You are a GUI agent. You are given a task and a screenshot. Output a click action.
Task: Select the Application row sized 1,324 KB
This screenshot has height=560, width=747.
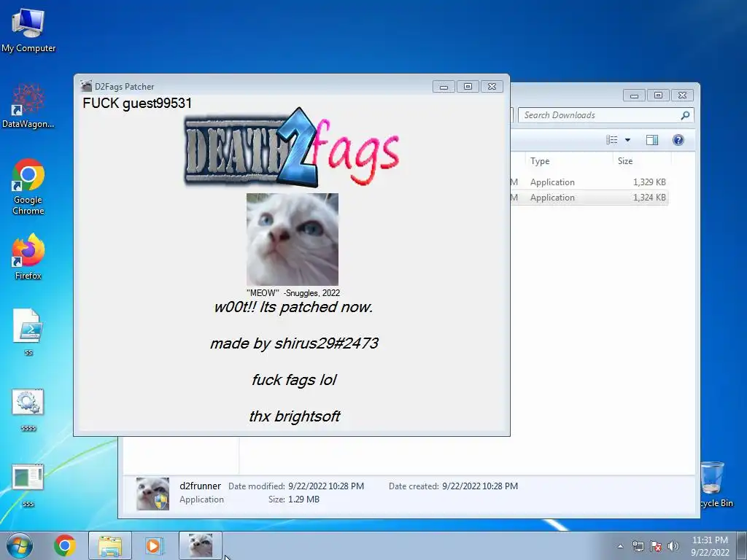pos(589,197)
